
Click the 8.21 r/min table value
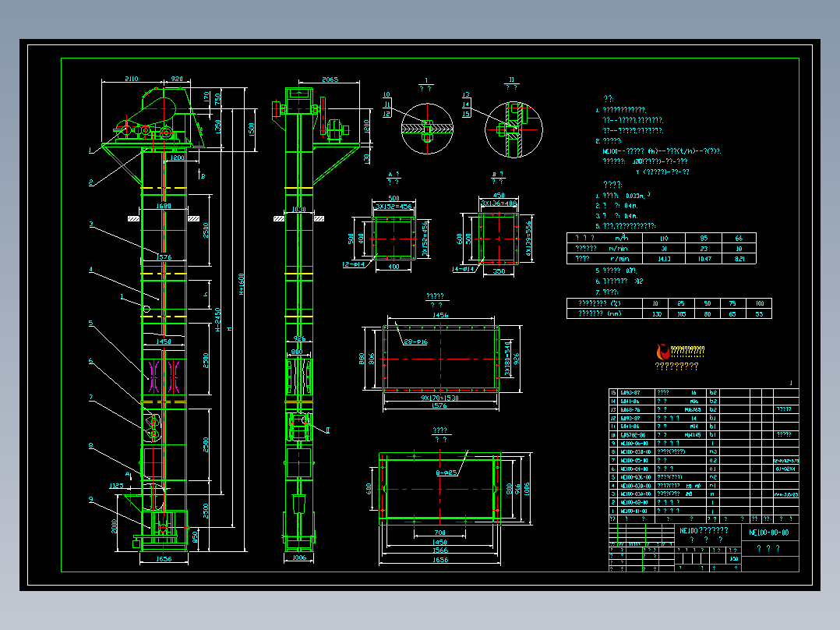click(x=739, y=259)
